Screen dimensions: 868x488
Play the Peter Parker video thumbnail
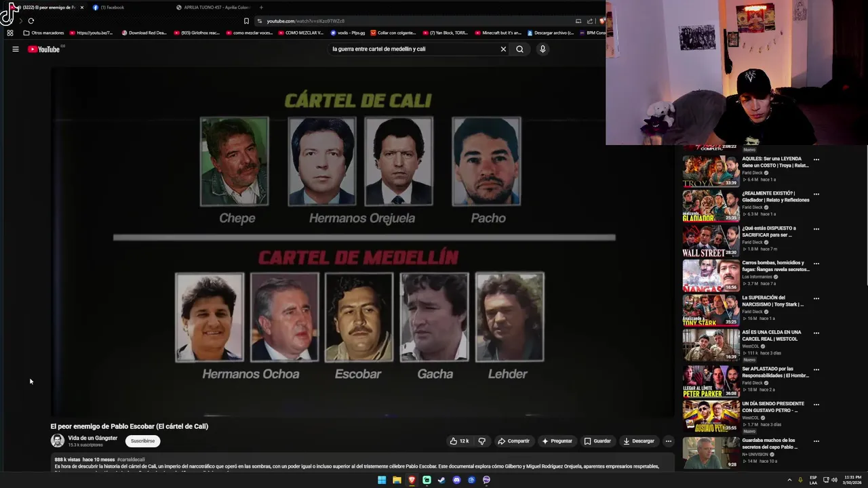coord(711,381)
